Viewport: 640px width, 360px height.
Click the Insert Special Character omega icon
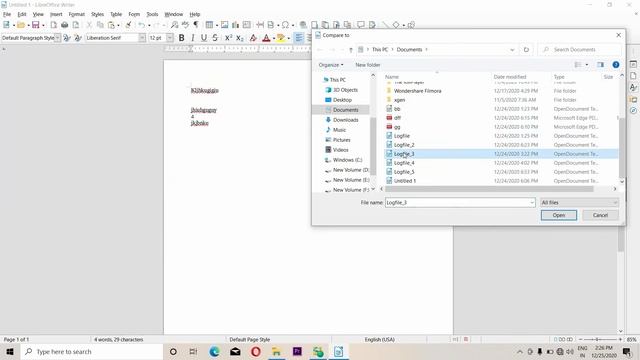click(285, 25)
